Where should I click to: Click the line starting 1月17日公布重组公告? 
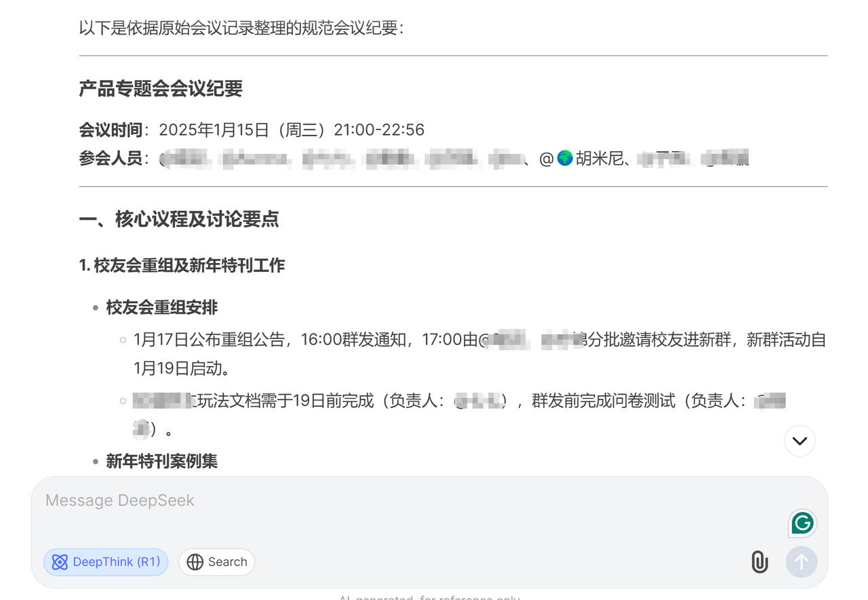coord(479,340)
